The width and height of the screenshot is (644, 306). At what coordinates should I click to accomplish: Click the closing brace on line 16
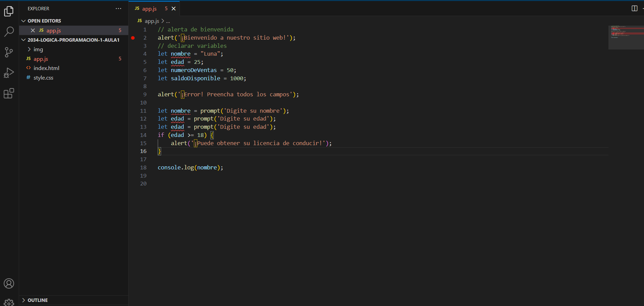pyautogui.click(x=159, y=151)
